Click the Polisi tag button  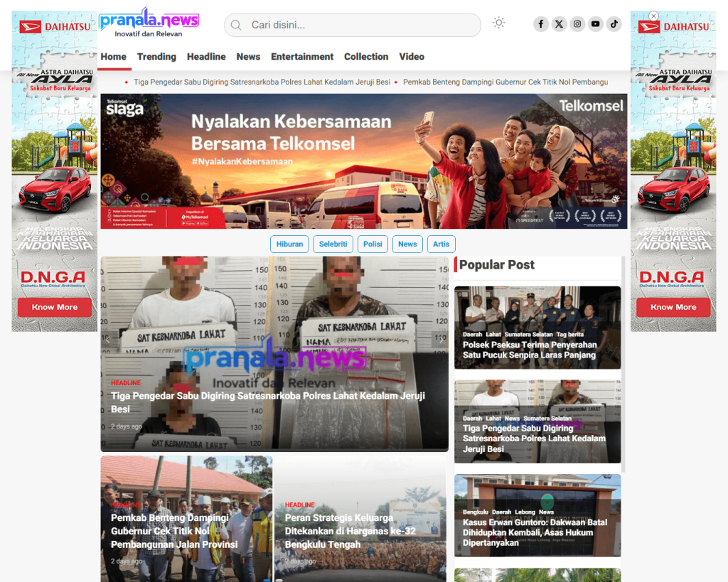tap(373, 244)
